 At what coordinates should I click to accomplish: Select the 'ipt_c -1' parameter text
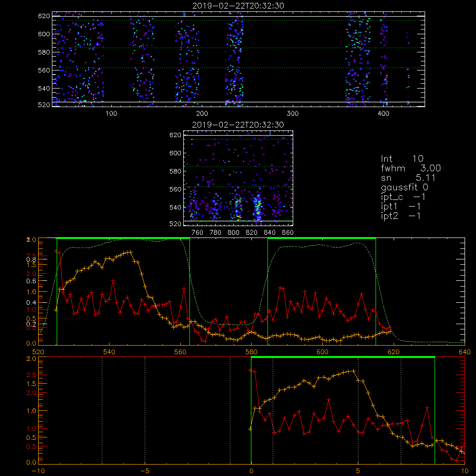pyautogui.click(x=403, y=197)
